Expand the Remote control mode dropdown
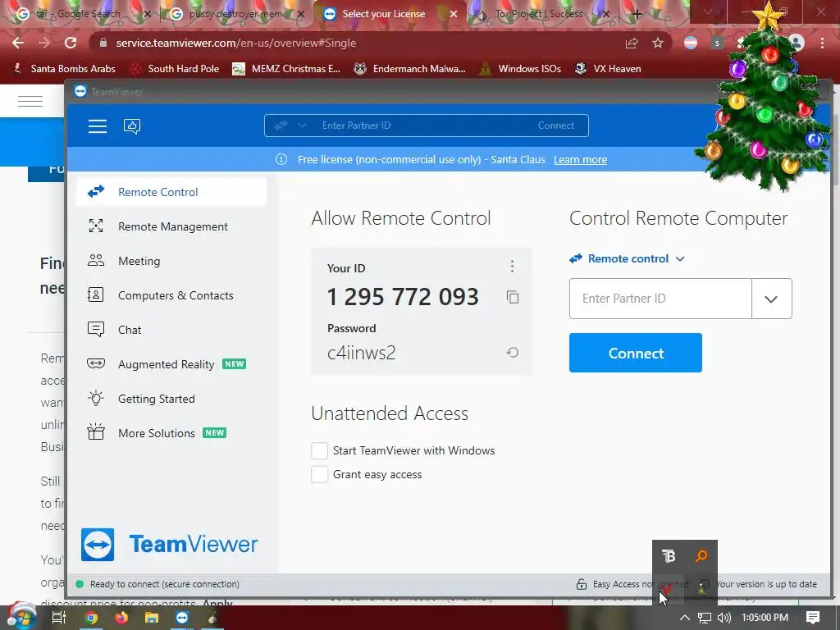Viewport: 840px width, 630px height. (627, 258)
